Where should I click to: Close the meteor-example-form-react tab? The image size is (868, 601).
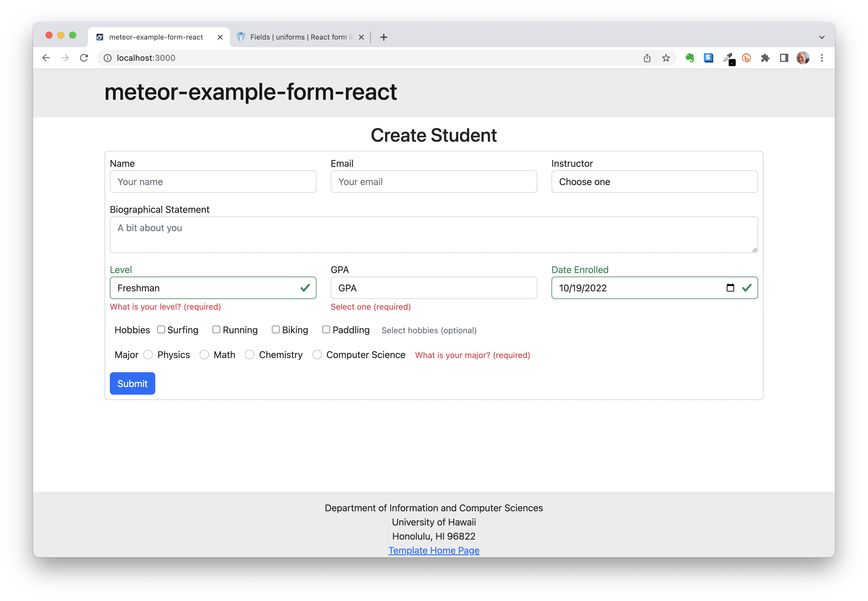tap(220, 37)
